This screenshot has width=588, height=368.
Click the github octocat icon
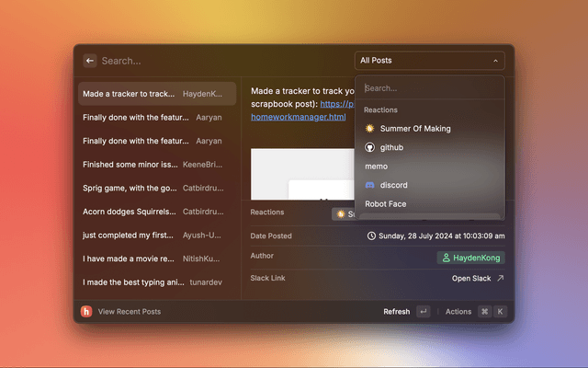point(369,147)
